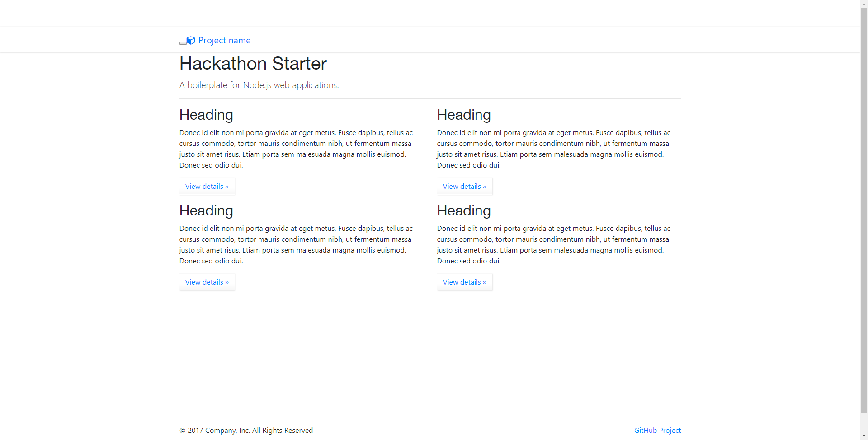Click View details under the bottom-right Heading
Viewport: 868px width, 440px height.
(x=465, y=282)
